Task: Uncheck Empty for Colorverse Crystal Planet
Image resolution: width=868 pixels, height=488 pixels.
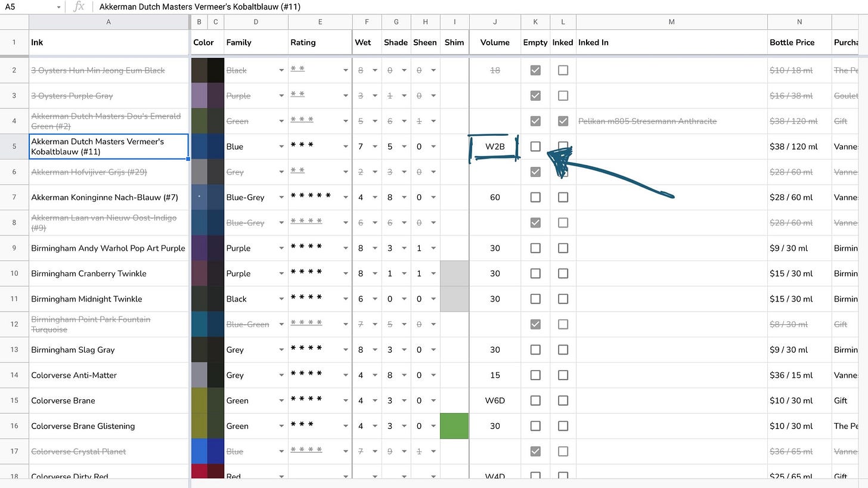Action: [535, 451]
